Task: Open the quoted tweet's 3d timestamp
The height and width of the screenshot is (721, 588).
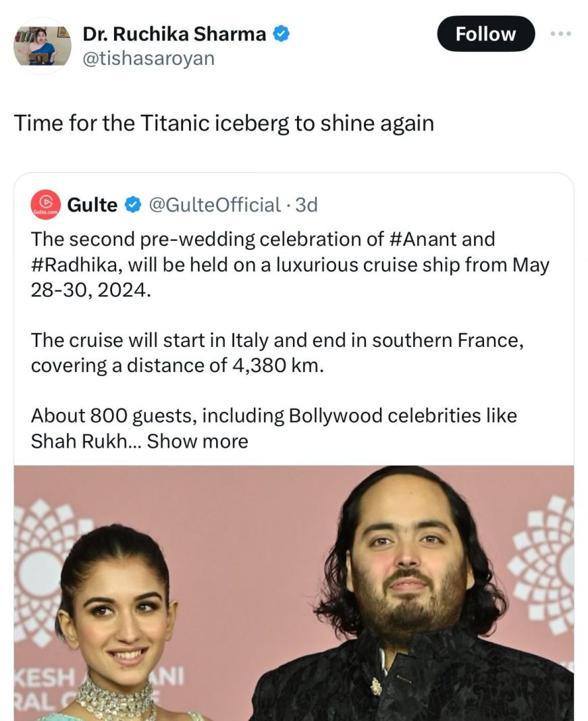Action: point(307,205)
